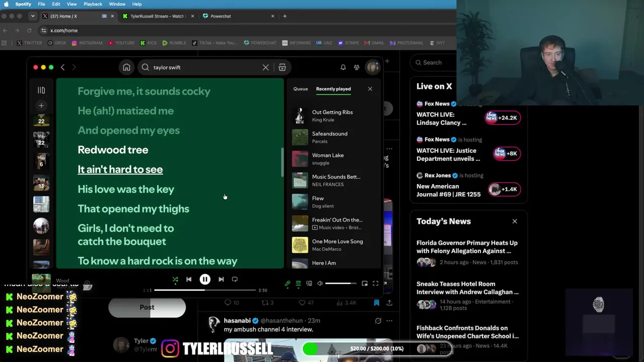Share the post via the share icon
Viewport: 644px width, 362px height.
pyautogui.click(x=389, y=303)
